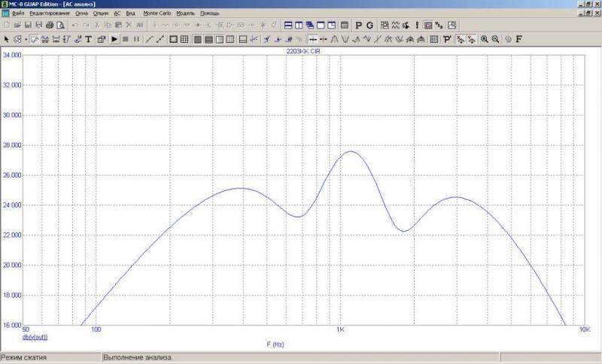Expand the Graphics tool dropdown arrow
Screen dimensions: 602x364
[26, 39]
